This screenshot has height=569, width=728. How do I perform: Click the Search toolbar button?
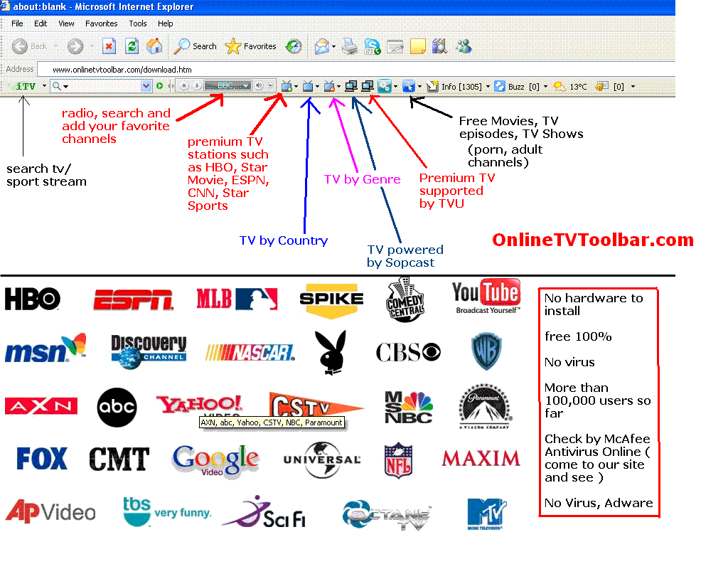coord(195,46)
